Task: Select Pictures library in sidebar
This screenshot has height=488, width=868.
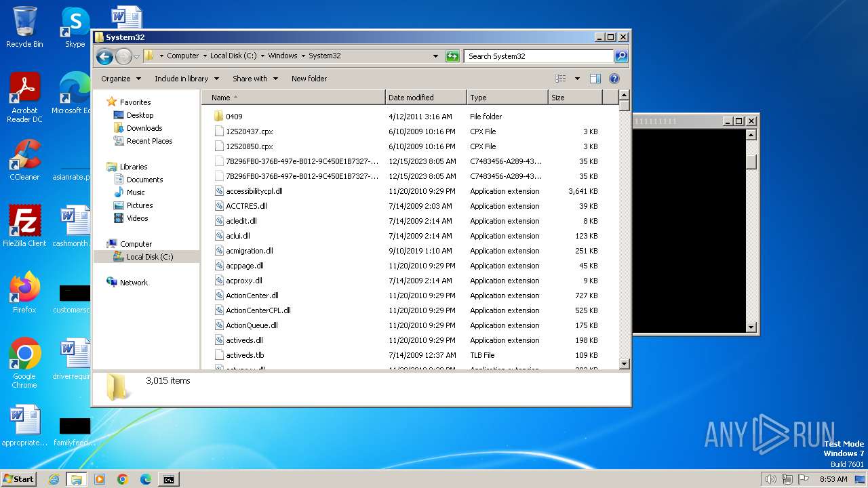Action: (140, 205)
